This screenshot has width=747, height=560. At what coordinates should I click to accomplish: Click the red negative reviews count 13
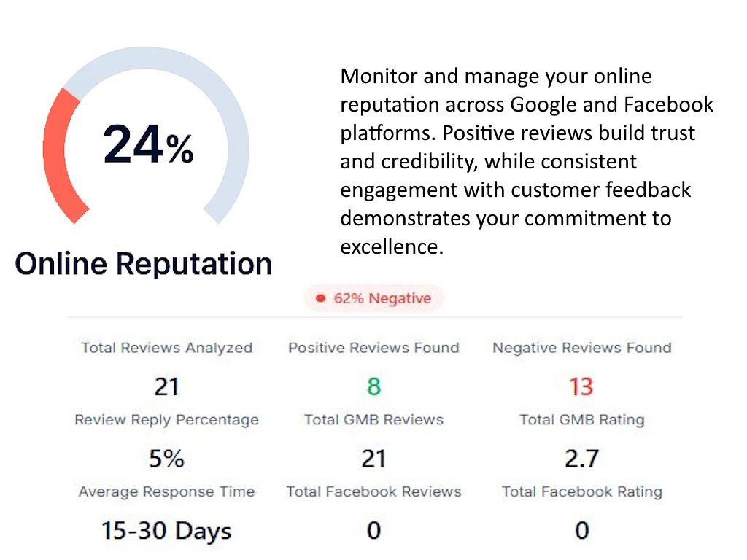click(x=581, y=386)
